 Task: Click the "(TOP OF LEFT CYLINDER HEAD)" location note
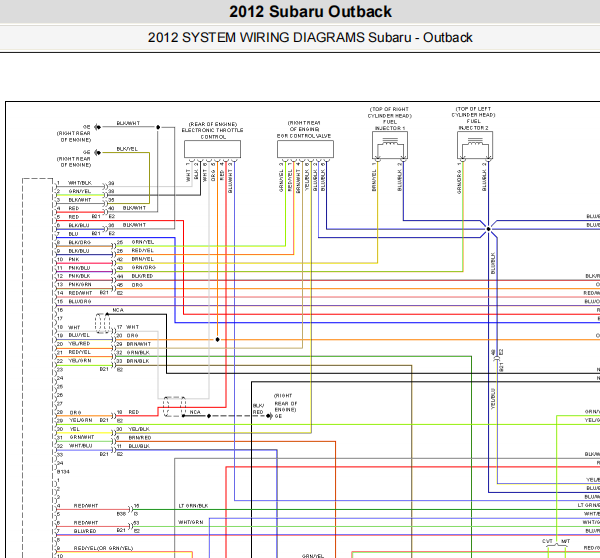point(473,112)
